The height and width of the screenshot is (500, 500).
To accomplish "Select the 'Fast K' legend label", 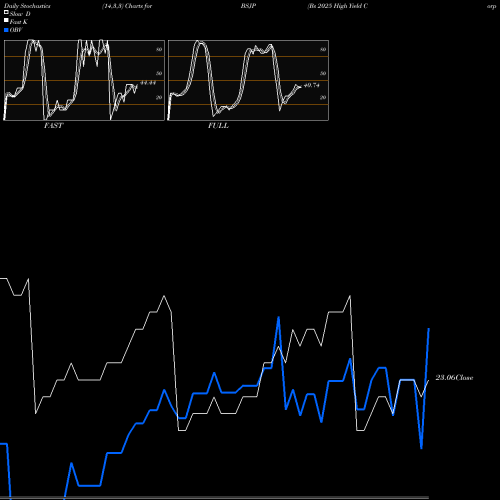I will (x=19, y=22).
